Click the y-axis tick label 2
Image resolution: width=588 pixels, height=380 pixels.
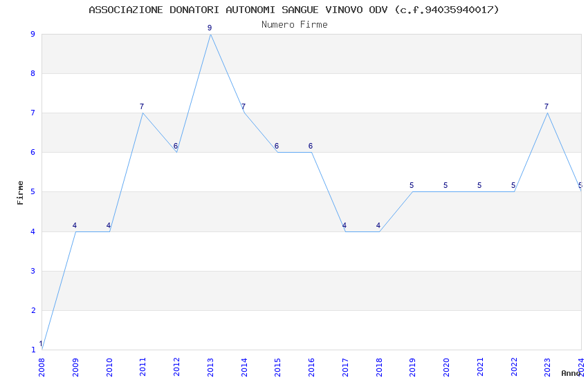pyautogui.click(x=33, y=310)
